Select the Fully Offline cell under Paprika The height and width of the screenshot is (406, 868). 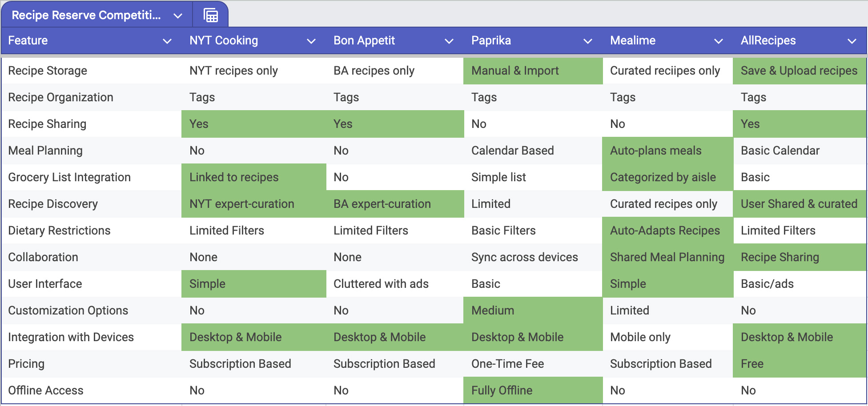tap(533, 390)
